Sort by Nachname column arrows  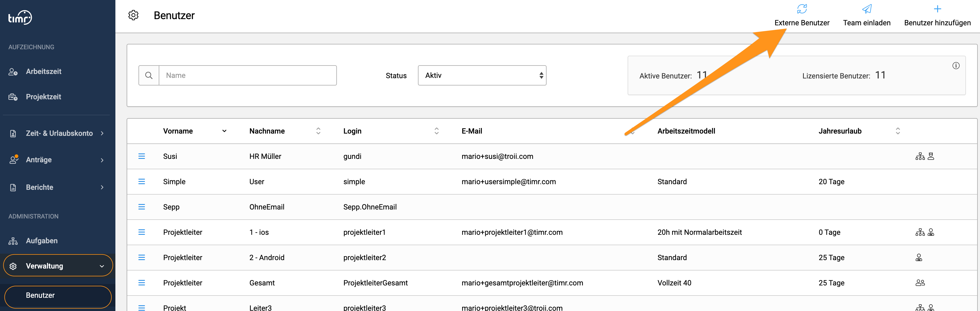(x=318, y=131)
